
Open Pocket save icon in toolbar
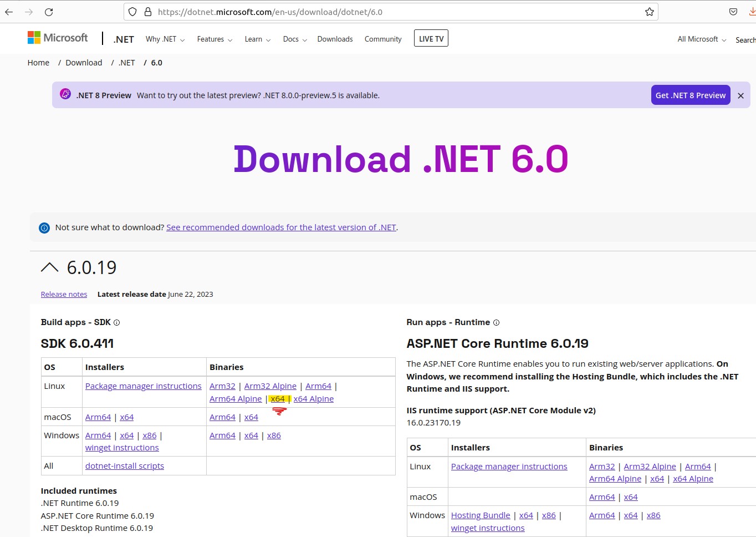[733, 12]
